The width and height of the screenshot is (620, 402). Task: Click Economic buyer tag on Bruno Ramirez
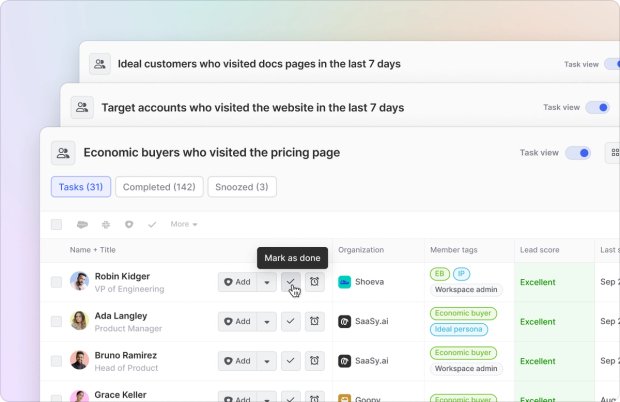pos(463,353)
